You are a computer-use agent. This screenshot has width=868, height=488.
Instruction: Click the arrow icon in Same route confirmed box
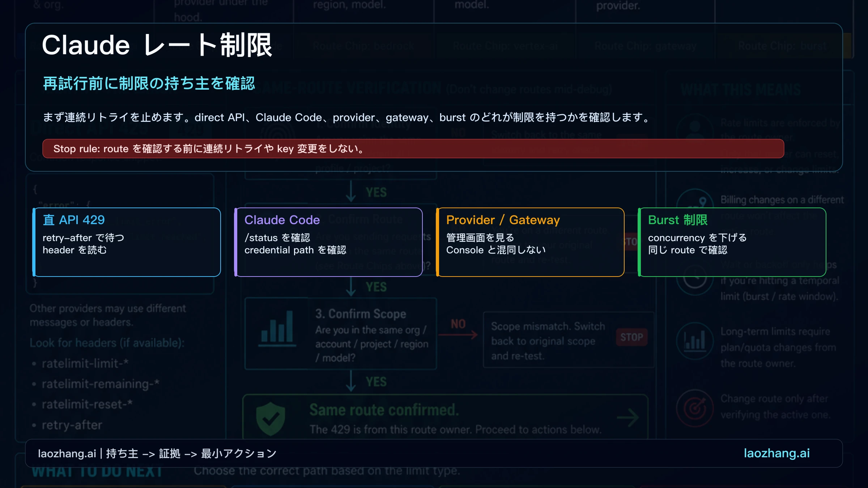click(628, 418)
